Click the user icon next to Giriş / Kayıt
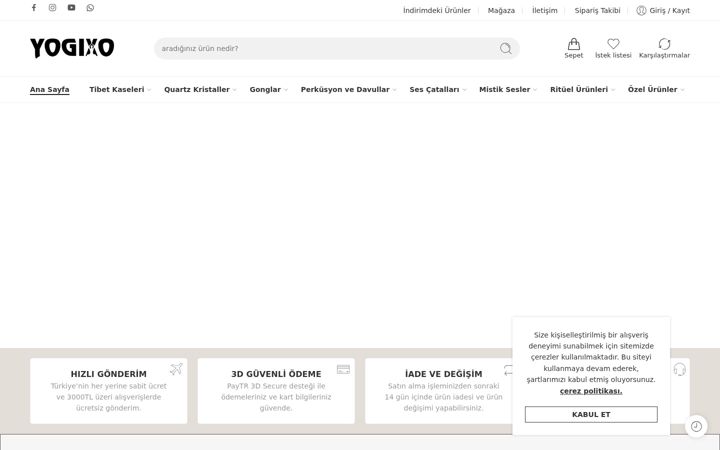Viewport: 720px width, 450px height. pyautogui.click(x=641, y=11)
